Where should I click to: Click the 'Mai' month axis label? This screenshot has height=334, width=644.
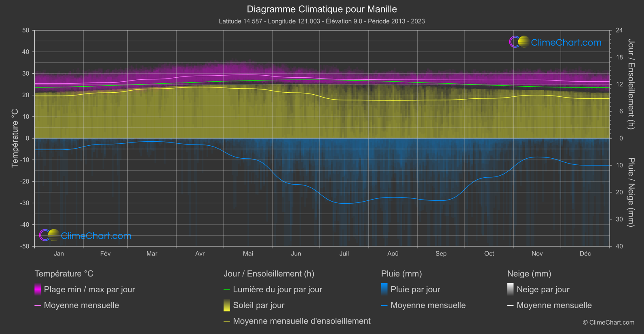[x=248, y=253]
